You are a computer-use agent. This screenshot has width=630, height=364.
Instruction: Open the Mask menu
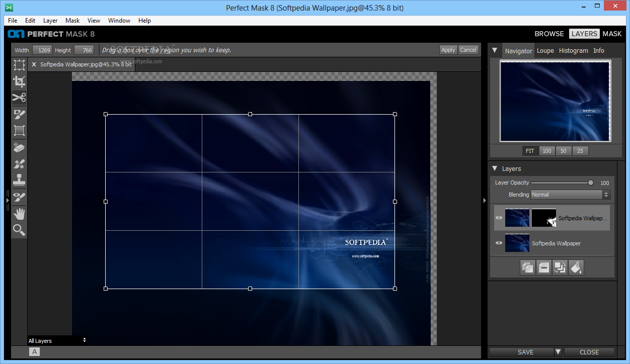tap(72, 21)
